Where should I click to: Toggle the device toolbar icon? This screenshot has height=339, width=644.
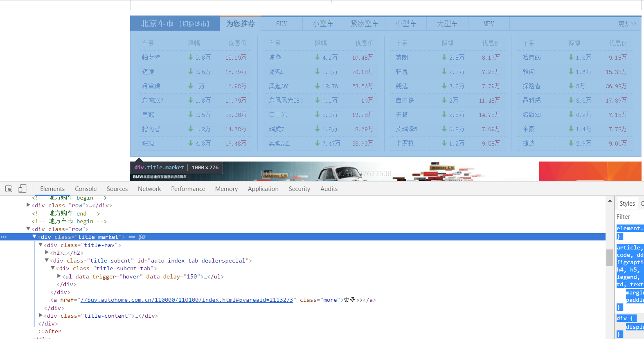tap(23, 189)
